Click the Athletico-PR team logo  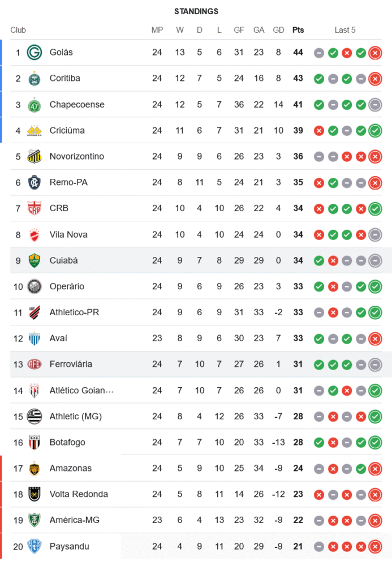[35, 312]
